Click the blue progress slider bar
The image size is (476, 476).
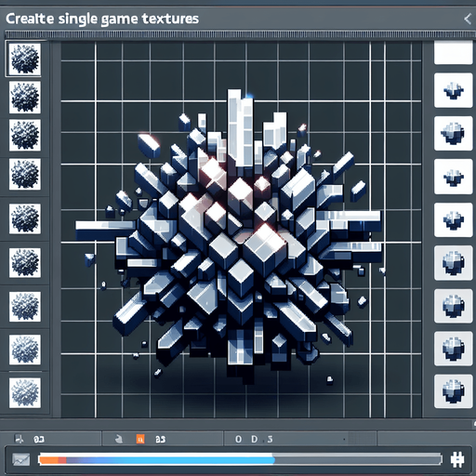tap(240, 459)
